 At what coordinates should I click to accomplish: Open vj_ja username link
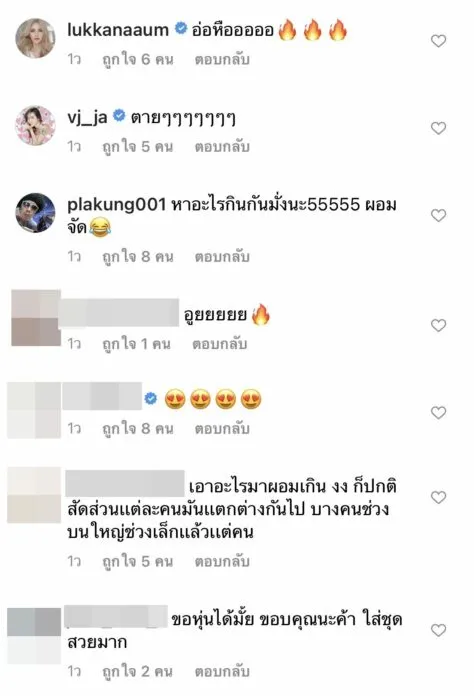[87, 118]
